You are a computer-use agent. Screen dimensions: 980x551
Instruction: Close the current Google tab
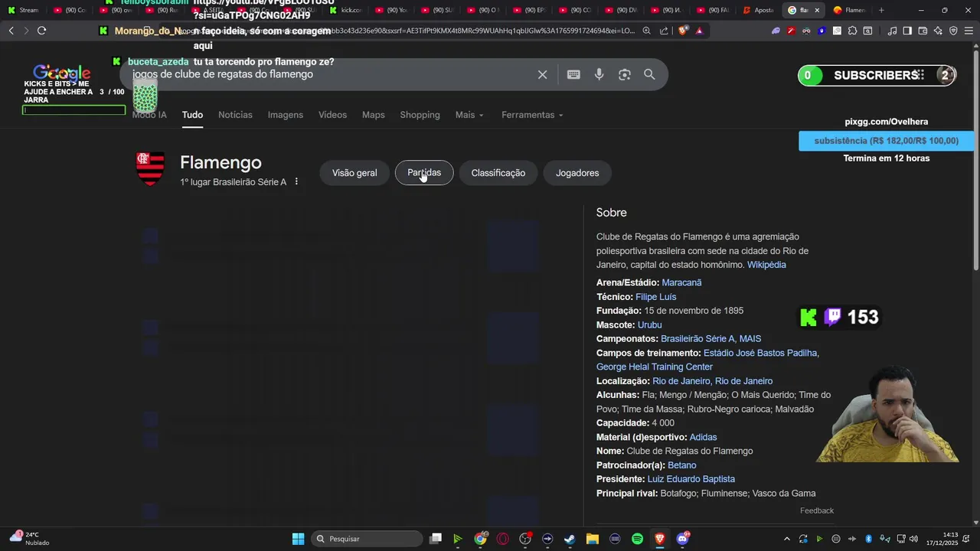(817, 10)
